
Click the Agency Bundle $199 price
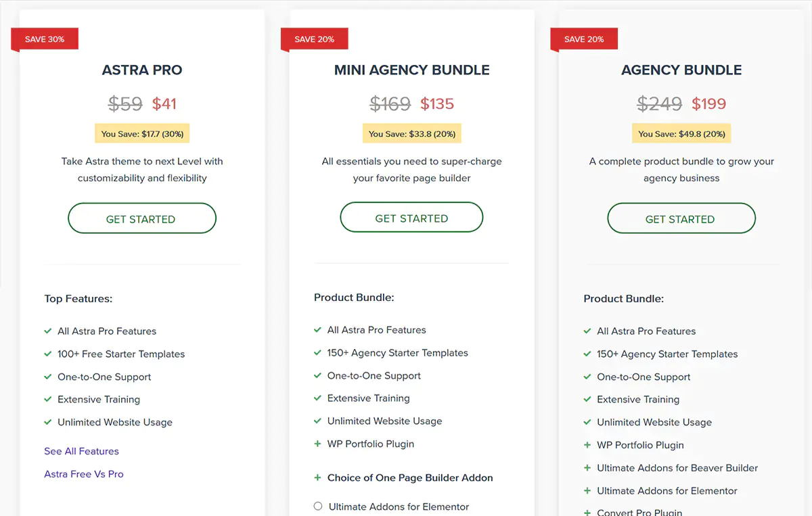tap(708, 103)
